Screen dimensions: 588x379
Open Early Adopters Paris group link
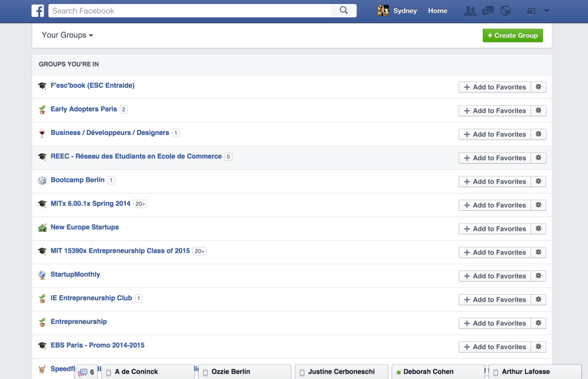click(84, 109)
